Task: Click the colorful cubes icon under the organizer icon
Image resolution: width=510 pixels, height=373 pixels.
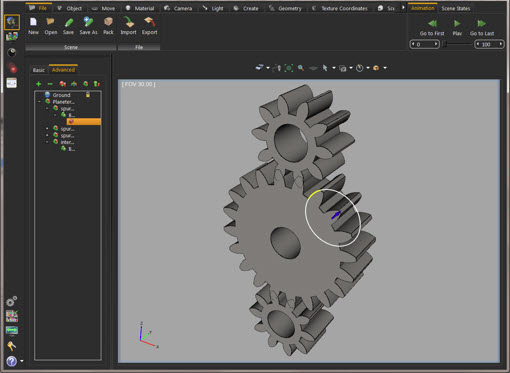Action: [12, 36]
